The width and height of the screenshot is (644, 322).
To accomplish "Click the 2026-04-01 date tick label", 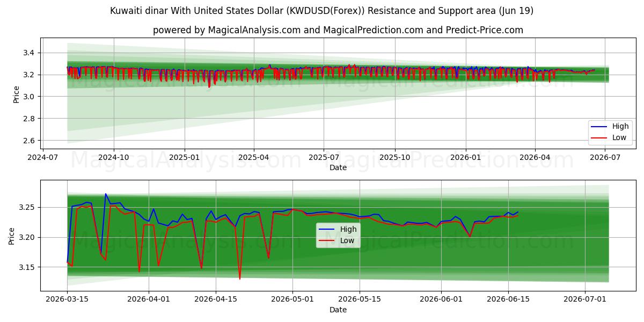I will click(x=149, y=299).
